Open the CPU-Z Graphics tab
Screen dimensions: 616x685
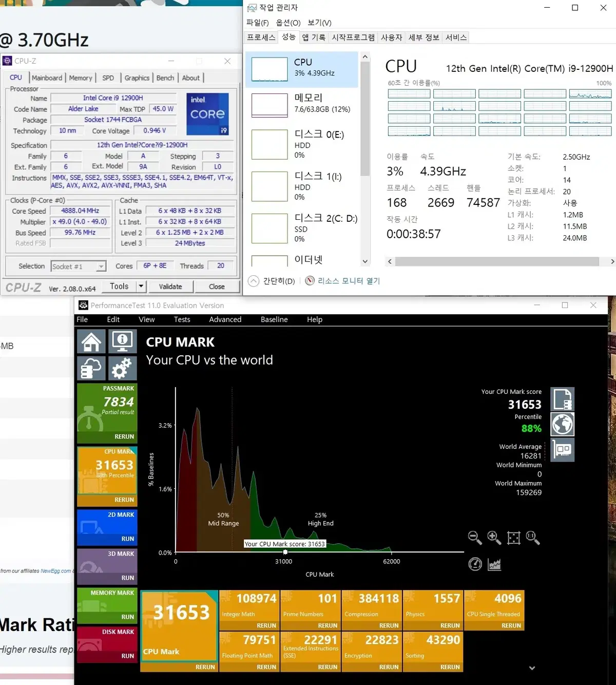pyautogui.click(x=137, y=78)
